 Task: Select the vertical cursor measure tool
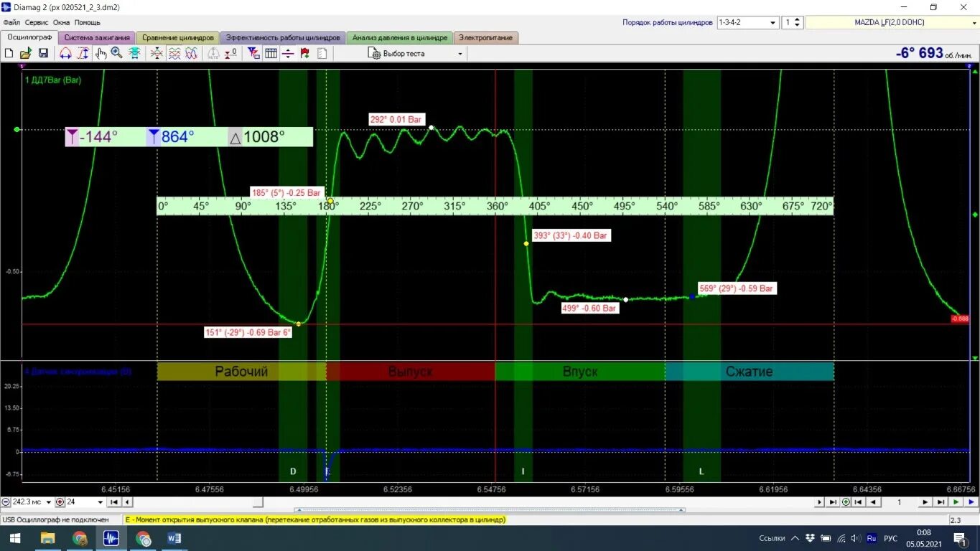click(x=83, y=53)
